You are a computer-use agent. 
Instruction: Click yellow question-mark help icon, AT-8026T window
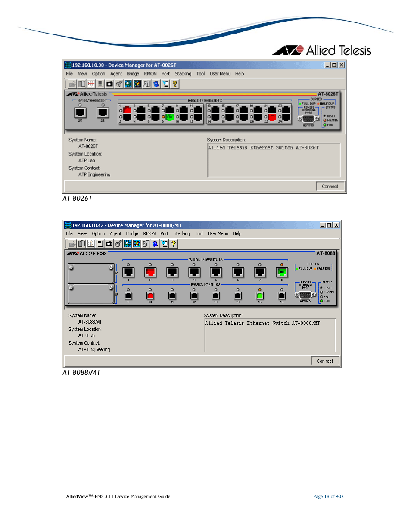point(175,84)
